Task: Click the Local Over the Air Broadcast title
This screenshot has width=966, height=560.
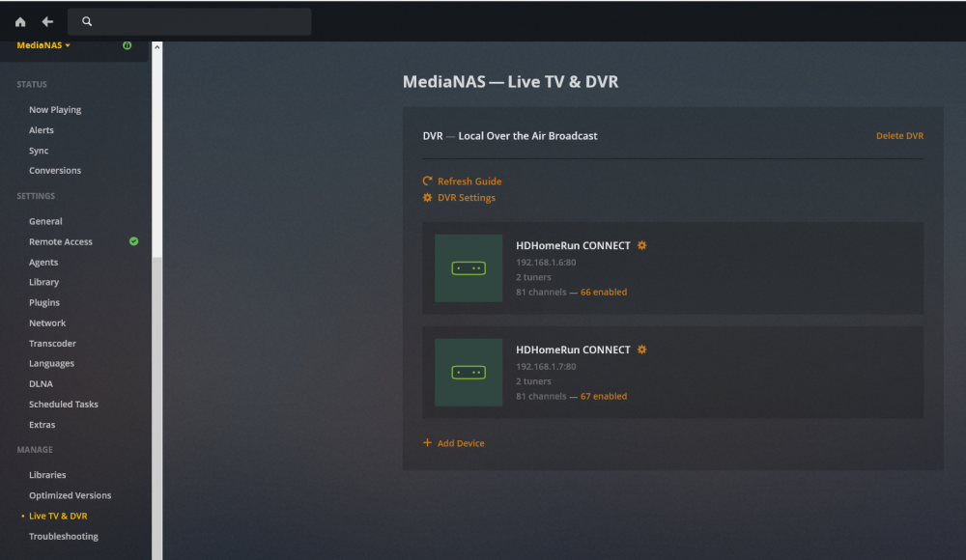Action: tap(528, 135)
